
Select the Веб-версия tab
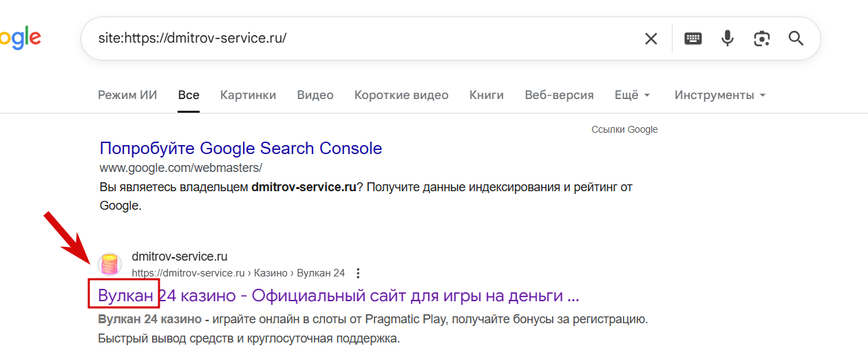559,95
